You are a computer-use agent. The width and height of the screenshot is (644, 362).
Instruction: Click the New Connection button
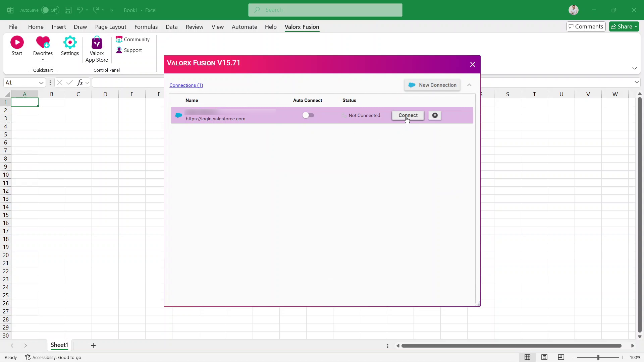(x=432, y=85)
